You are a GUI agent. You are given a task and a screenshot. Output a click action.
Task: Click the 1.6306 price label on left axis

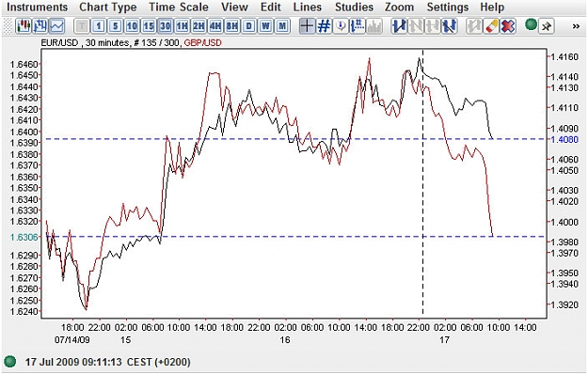pos(24,238)
